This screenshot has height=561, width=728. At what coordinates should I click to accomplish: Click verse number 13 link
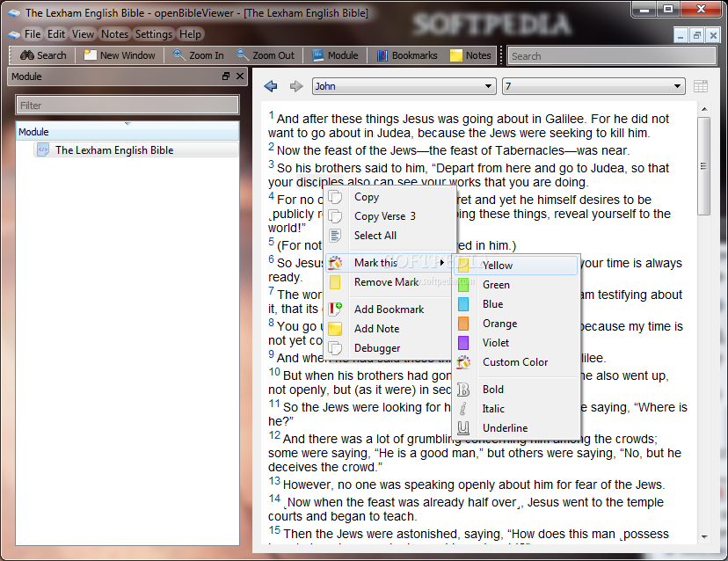tap(274, 481)
